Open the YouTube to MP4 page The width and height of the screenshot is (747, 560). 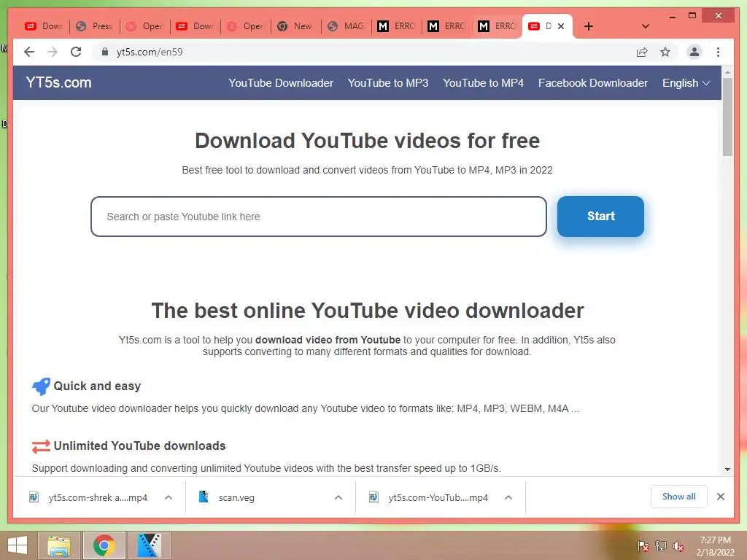point(483,83)
